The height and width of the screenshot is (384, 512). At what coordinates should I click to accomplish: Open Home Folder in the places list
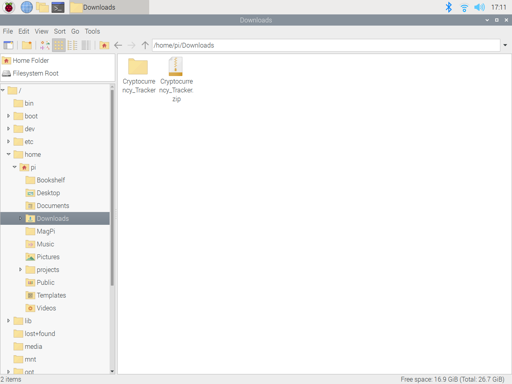tap(31, 60)
